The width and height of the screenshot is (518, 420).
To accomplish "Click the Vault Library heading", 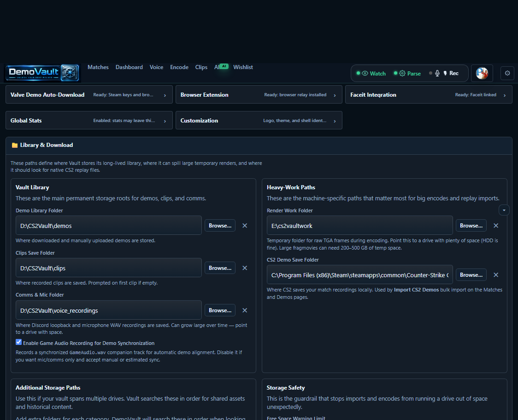I will (x=32, y=187).
